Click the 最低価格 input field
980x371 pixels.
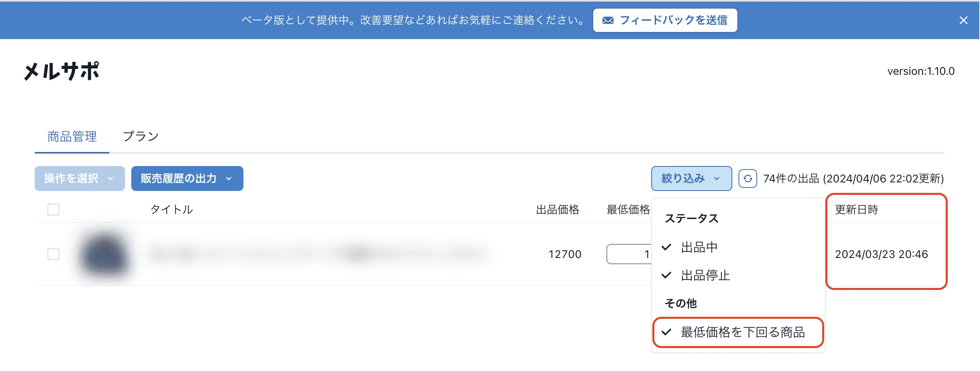coord(629,254)
